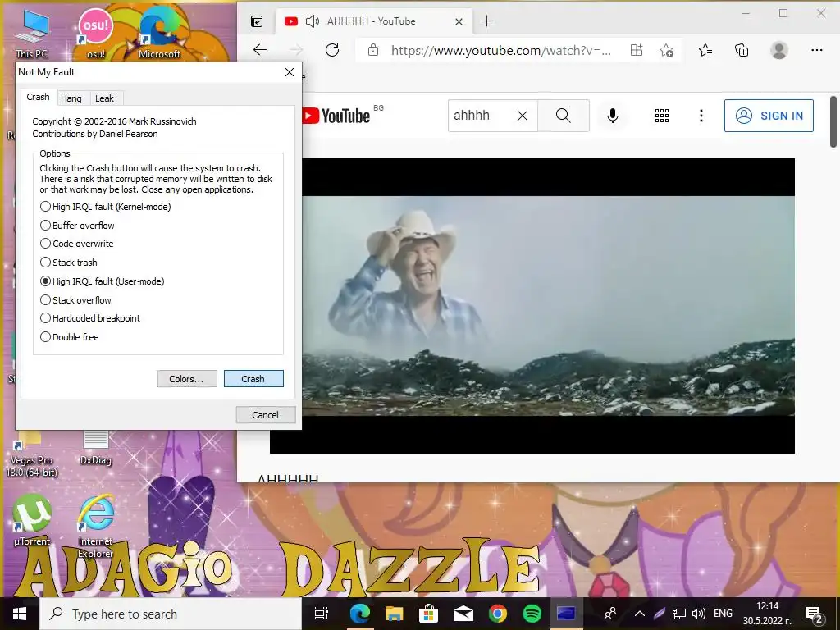Open Spotify from taskbar
The image size is (840, 630).
[532, 614]
